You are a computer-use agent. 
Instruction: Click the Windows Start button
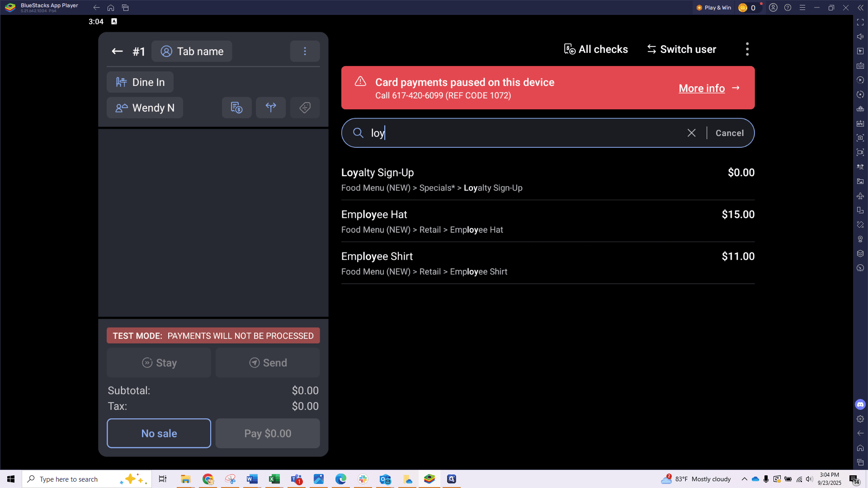click(x=11, y=479)
